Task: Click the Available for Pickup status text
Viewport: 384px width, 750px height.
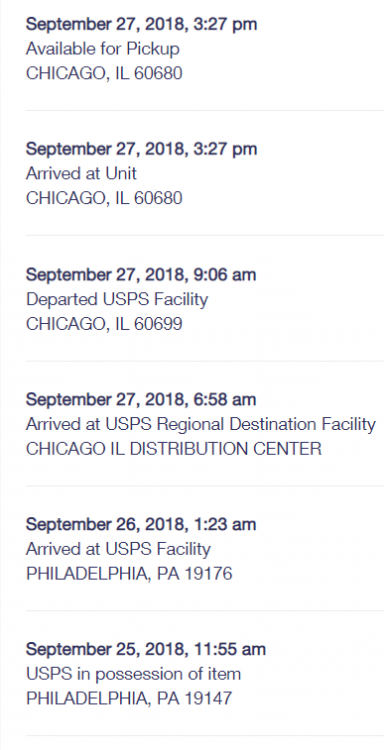Action: pos(103,49)
